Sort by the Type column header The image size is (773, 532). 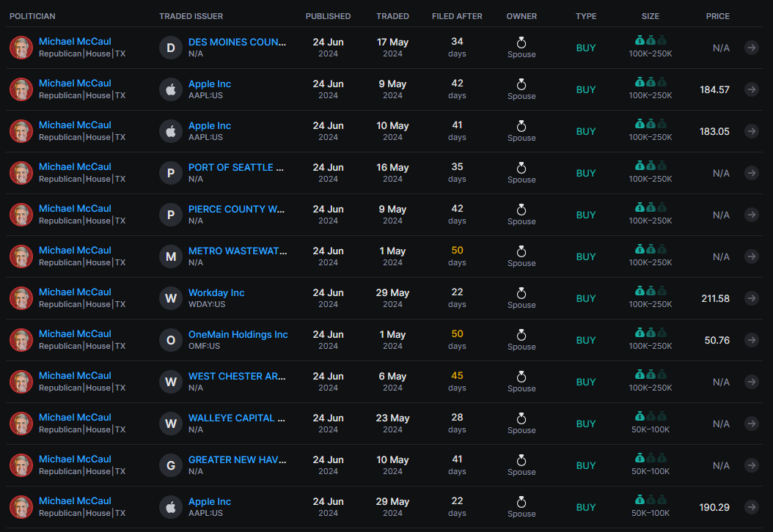586,16
